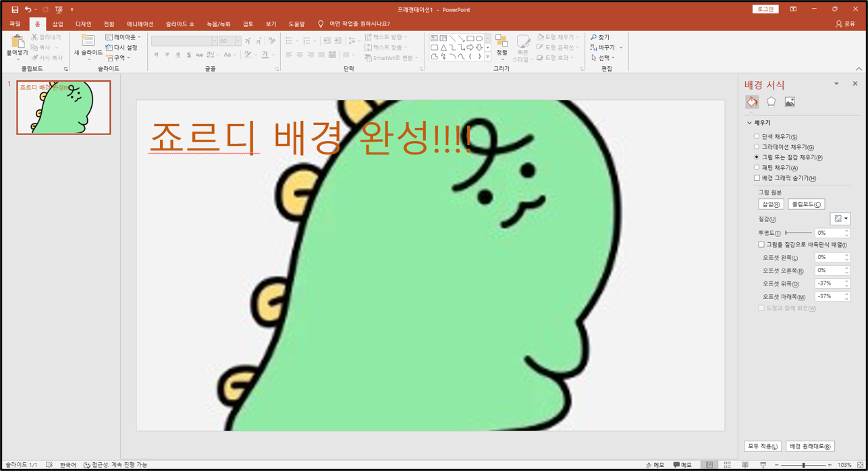This screenshot has height=471, width=868.
Task: Open the Customize Quick Access Toolbar dropdown
Action: [72, 9]
